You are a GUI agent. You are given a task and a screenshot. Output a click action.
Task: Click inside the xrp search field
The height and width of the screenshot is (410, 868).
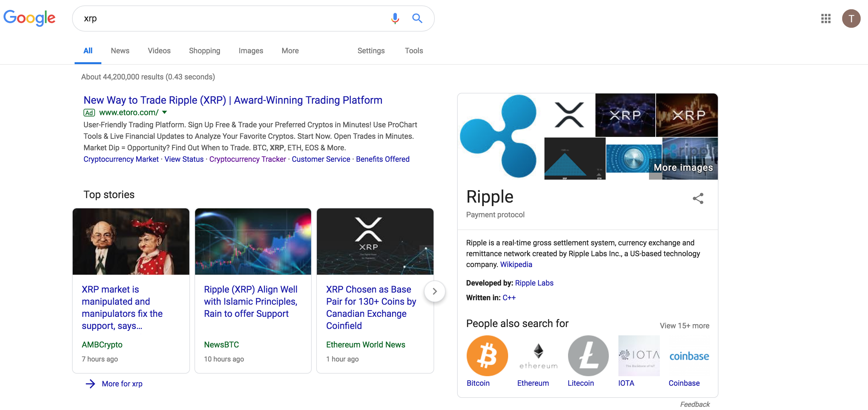click(232, 19)
